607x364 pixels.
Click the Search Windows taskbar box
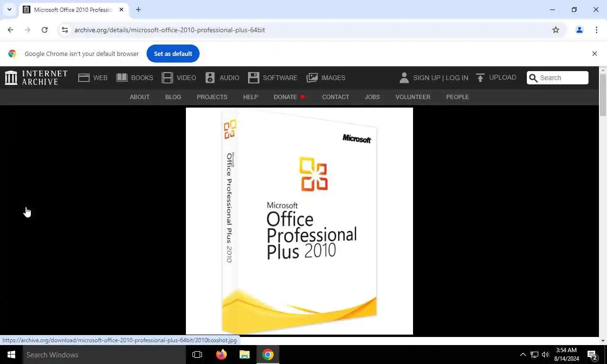(104, 355)
